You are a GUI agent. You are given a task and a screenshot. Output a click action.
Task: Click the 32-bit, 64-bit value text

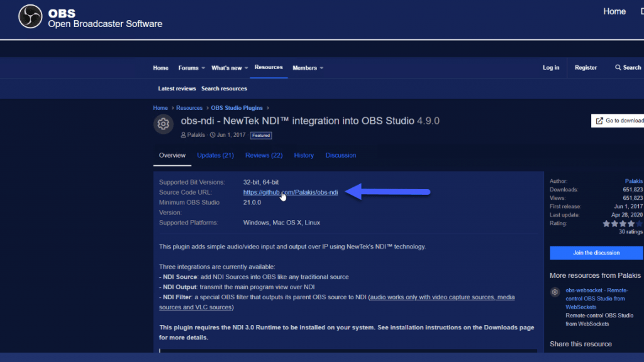tap(261, 182)
